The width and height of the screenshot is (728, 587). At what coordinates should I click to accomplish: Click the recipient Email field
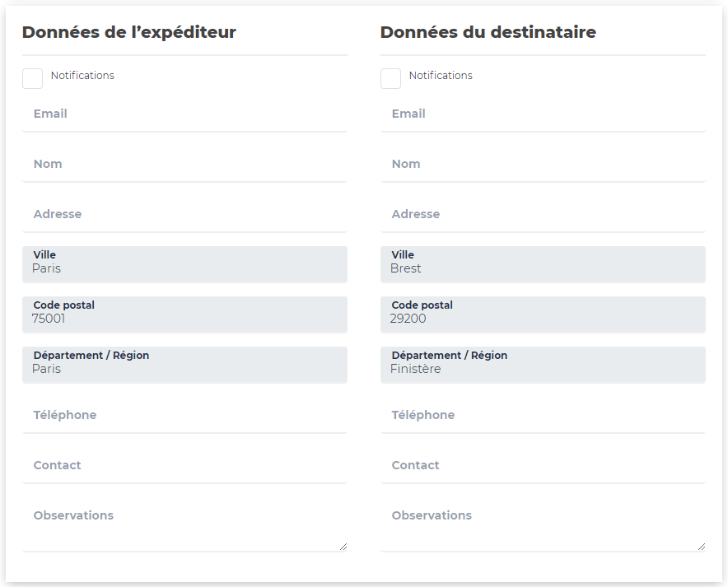coord(543,114)
